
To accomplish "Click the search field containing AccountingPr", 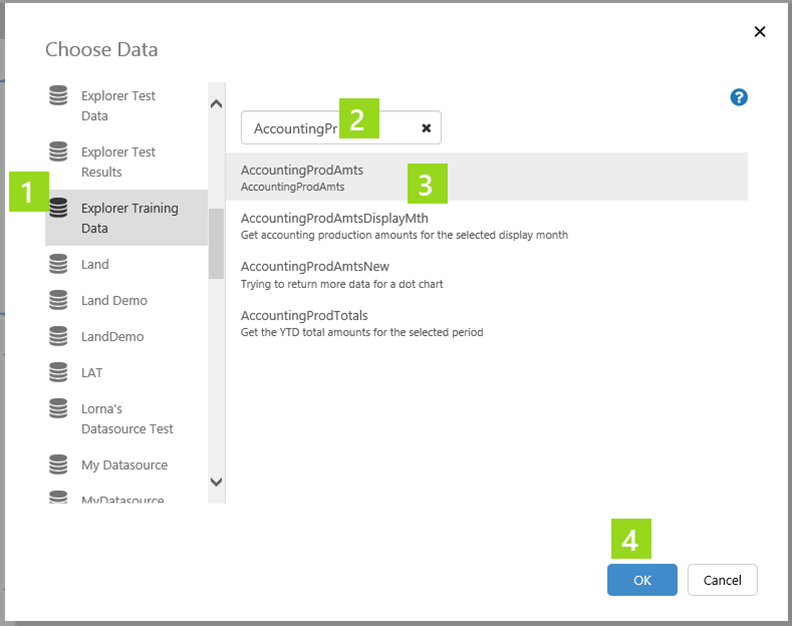I will 296,128.
